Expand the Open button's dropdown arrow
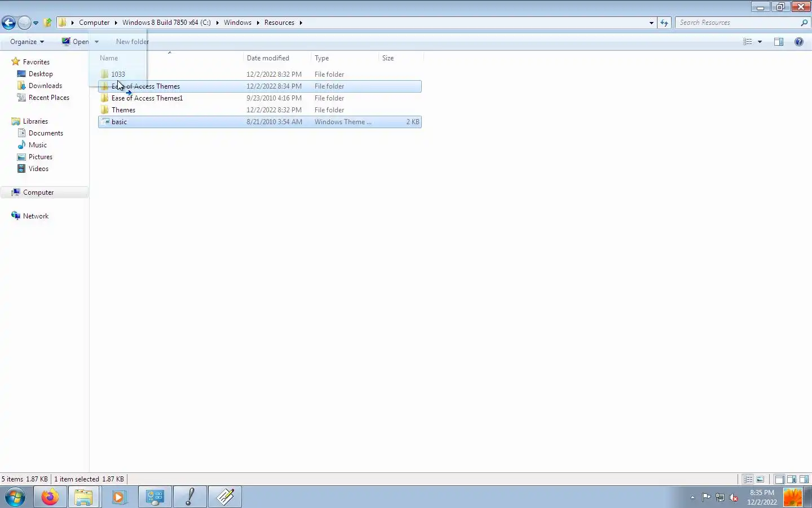Image resolution: width=812 pixels, height=508 pixels. tap(96, 42)
